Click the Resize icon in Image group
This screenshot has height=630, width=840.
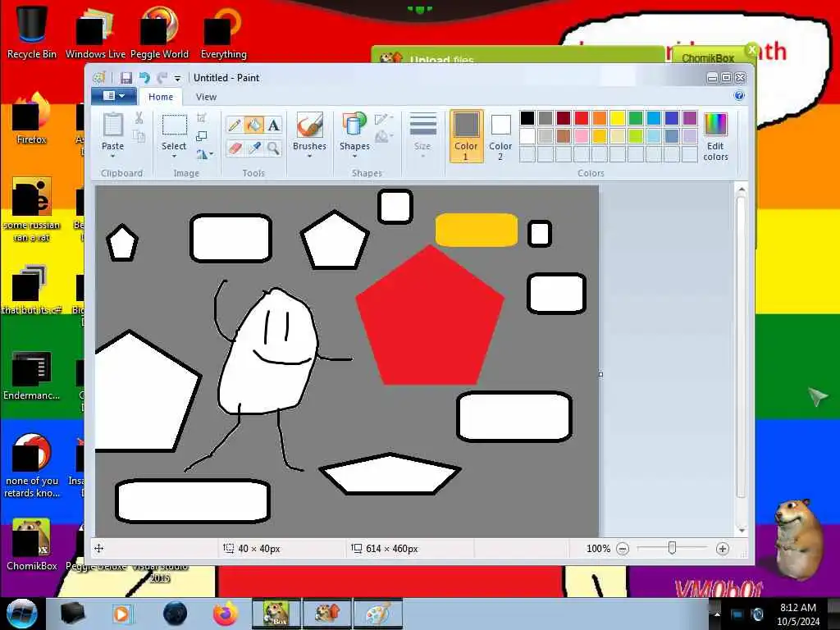click(x=202, y=136)
